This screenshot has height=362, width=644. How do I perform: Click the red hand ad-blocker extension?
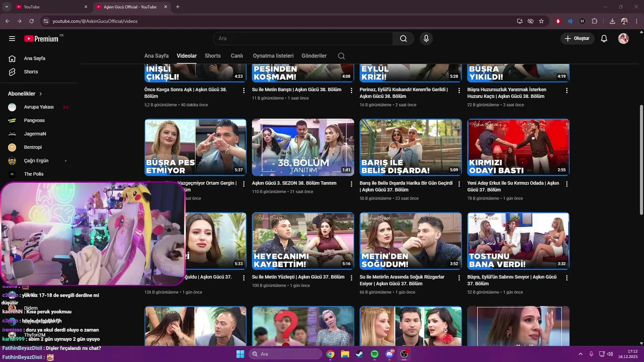point(558,21)
